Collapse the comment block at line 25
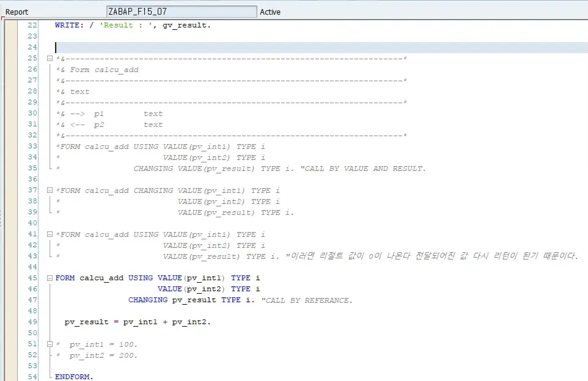 (50, 59)
